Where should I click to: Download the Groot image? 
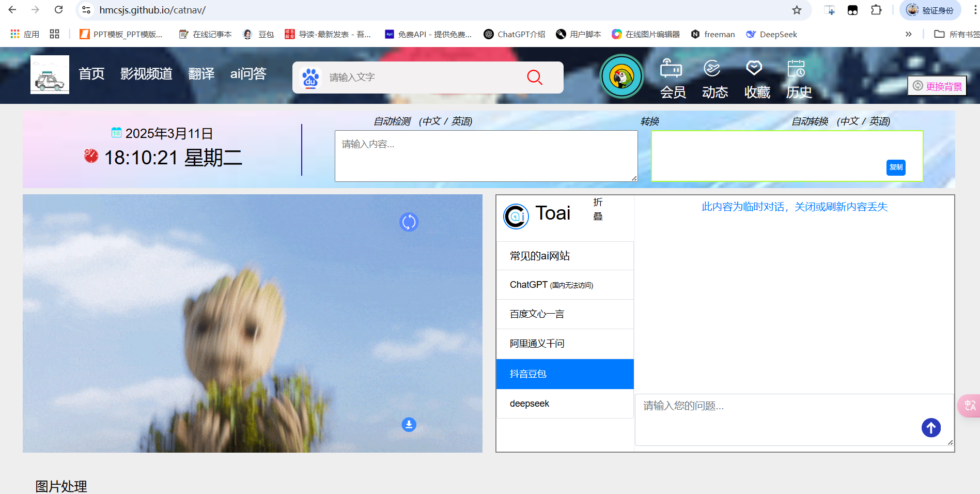(409, 425)
